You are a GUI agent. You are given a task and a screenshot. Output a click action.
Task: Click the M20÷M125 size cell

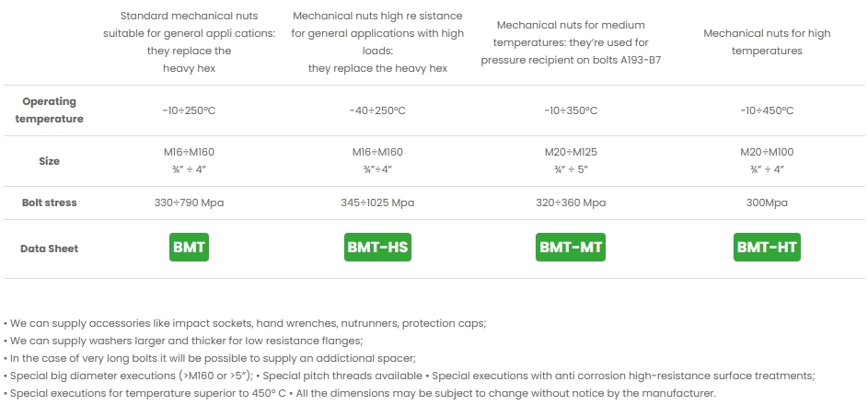(x=571, y=152)
